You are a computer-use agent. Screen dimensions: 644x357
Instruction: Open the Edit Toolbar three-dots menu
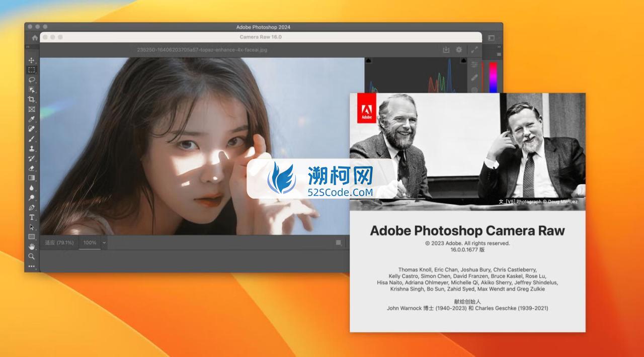tap(32, 266)
